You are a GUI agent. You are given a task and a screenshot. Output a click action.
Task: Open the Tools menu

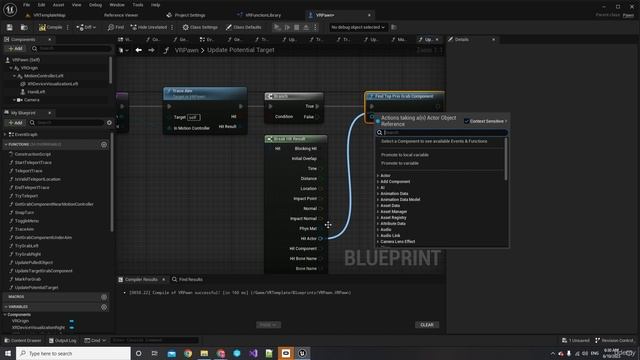[138, 5]
